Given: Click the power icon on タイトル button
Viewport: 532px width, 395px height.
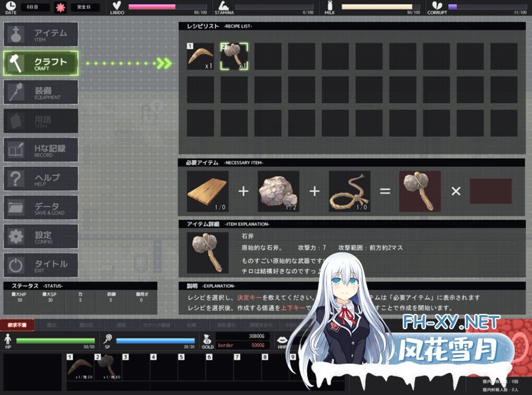Looking at the screenshot, I should coord(15,265).
